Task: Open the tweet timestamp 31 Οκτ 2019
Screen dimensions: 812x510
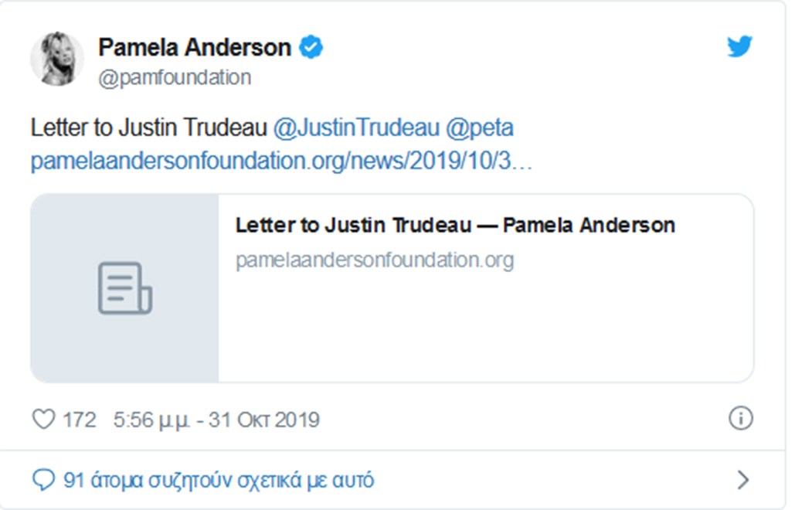Action: (x=216, y=420)
